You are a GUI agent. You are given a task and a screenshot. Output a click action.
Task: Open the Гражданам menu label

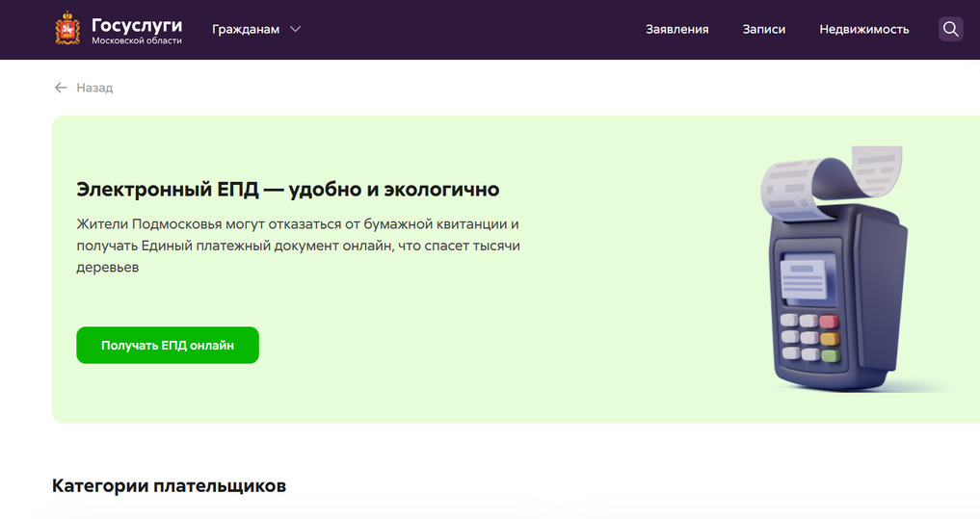[x=246, y=29]
